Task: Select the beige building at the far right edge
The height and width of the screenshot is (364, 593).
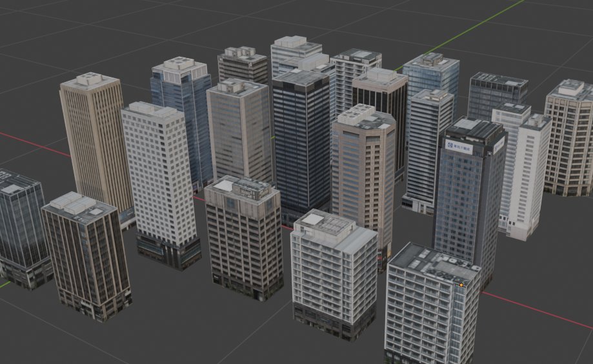Action: [x=568, y=138]
